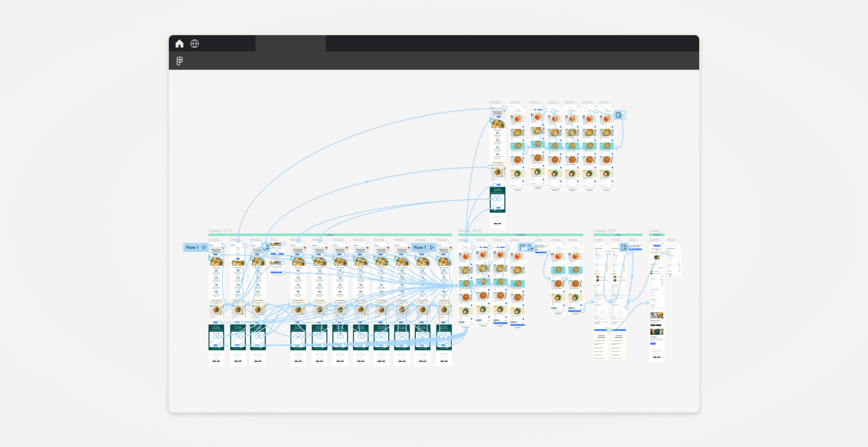Click the 'una...' label in Frame 7671
The image size is (868, 447).
(x=633, y=240)
